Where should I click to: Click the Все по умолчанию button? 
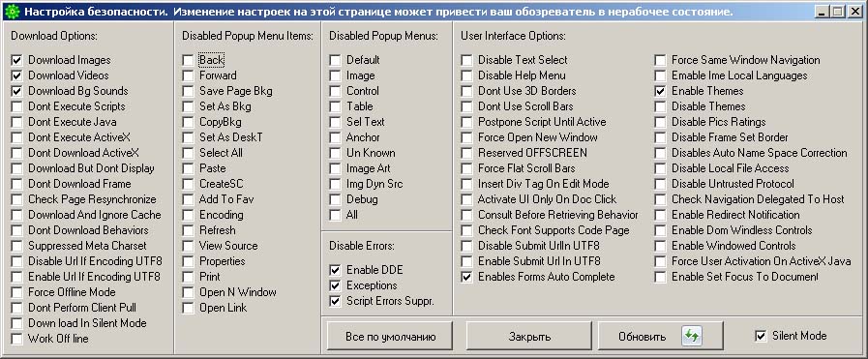coord(390,337)
